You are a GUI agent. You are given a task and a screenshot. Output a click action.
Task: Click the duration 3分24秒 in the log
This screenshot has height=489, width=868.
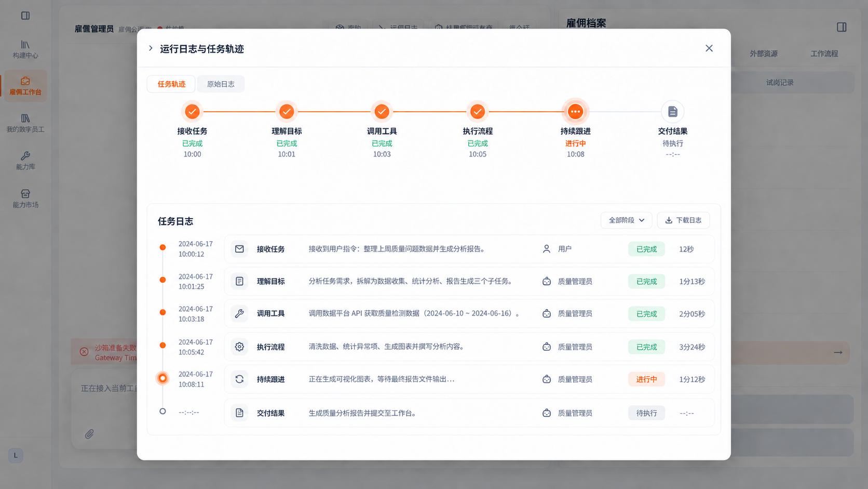click(692, 347)
